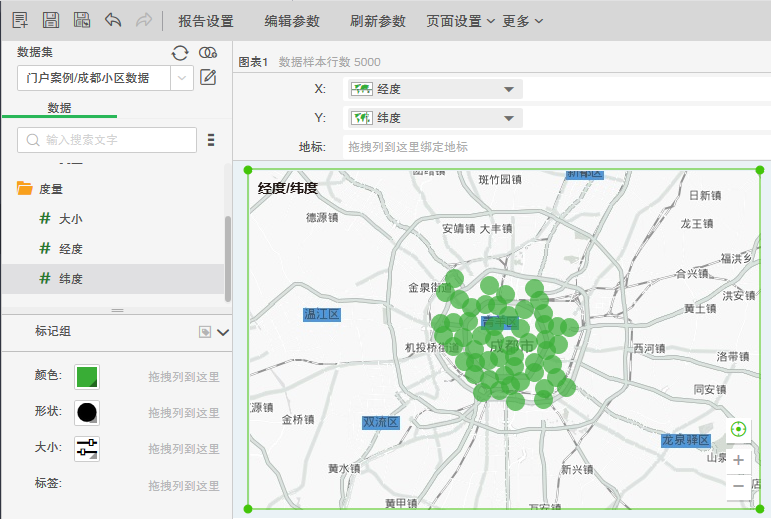Image resolution: width=771 pixels, height=519 pixels.
Task: Zoom in the map with plus button
Action: 738,461
